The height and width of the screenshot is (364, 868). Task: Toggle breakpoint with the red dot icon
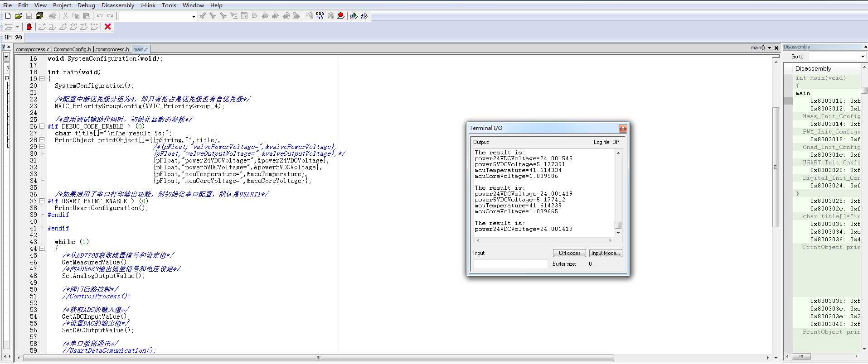(x=341, y=16)
